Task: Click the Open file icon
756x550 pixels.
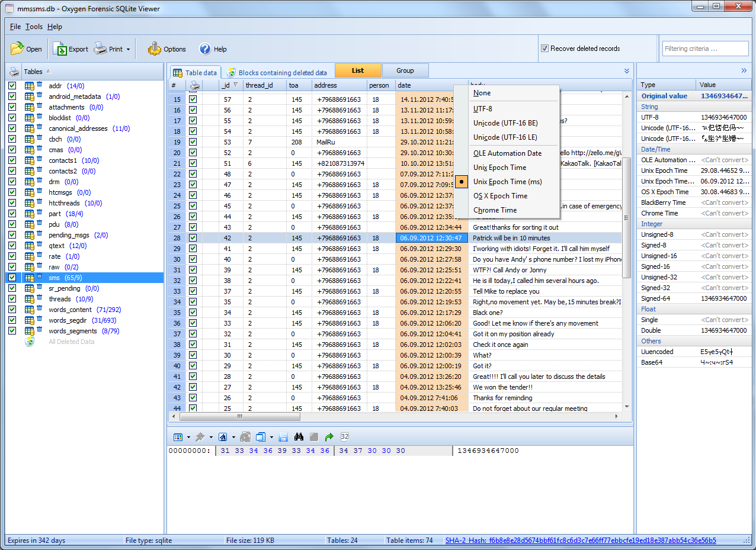Action: pyautogui.click(x=17, y=49)
